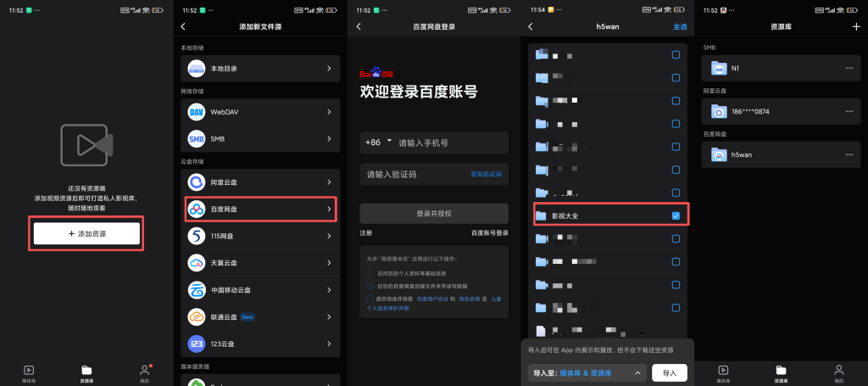The width and height of the screenshot is (868, 386).
Task: Tap the red-dot 我的 profile icon
Action: (144, 369)
